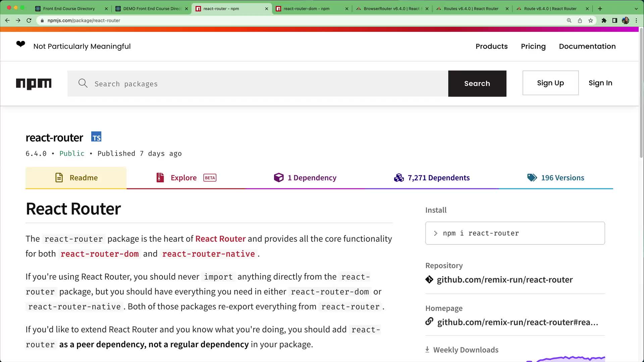Open the Chrome three-dot menu
Image resolution: width=644 pixels, height=362 pixels.
click(x=636, y=20)
